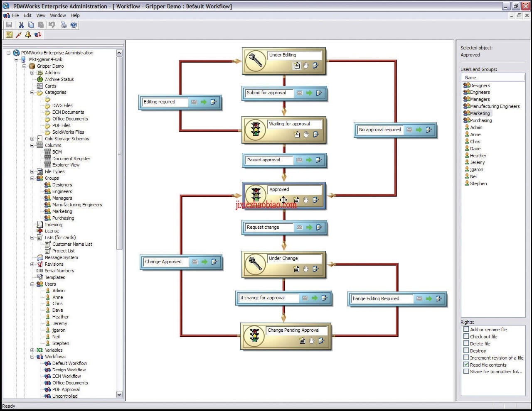This screenshot has width=532, height=411.
Task: Click the Paste toolbar icon
Action: point(41,25)
